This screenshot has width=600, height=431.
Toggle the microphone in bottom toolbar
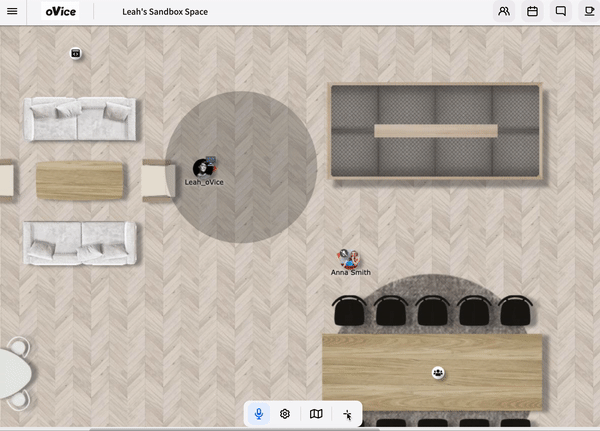click(259, 414)
